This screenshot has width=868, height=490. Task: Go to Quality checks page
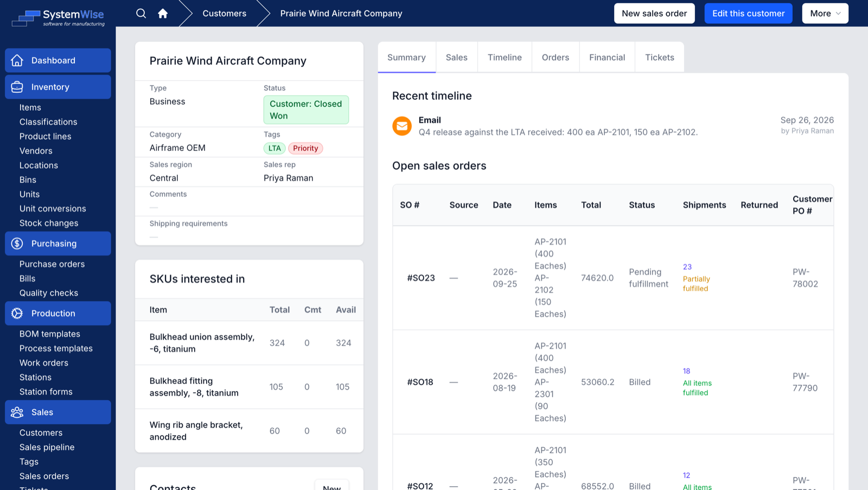[49, 293]
